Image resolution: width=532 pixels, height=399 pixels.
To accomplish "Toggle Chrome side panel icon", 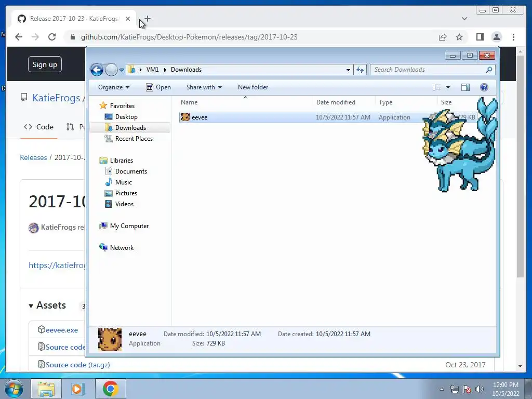I will pyautogui.click(x=480, y=37).
